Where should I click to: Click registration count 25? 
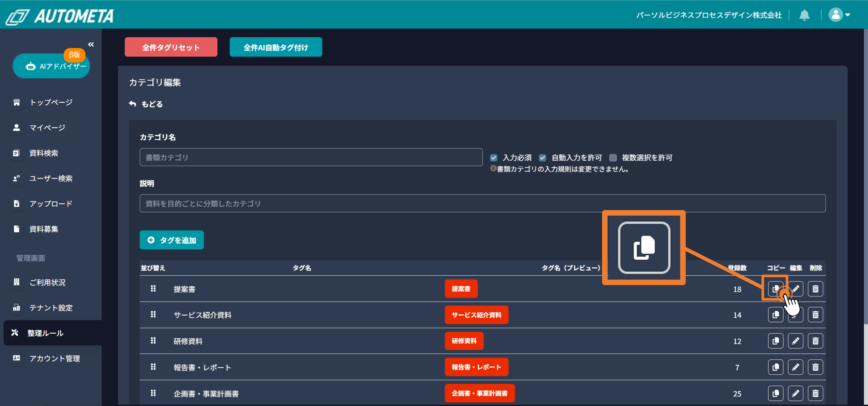(737, 394)
